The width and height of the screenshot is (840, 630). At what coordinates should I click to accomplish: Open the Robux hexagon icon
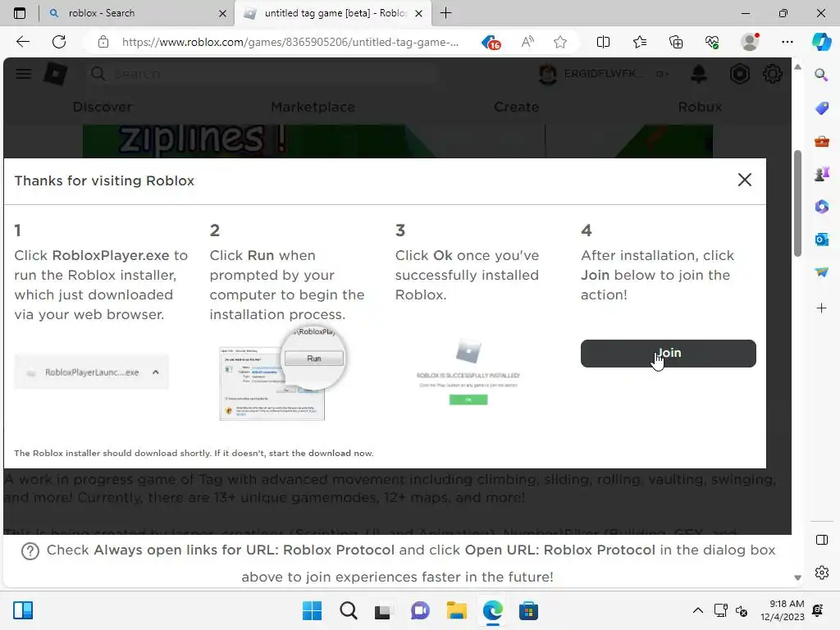click(740, 74)
